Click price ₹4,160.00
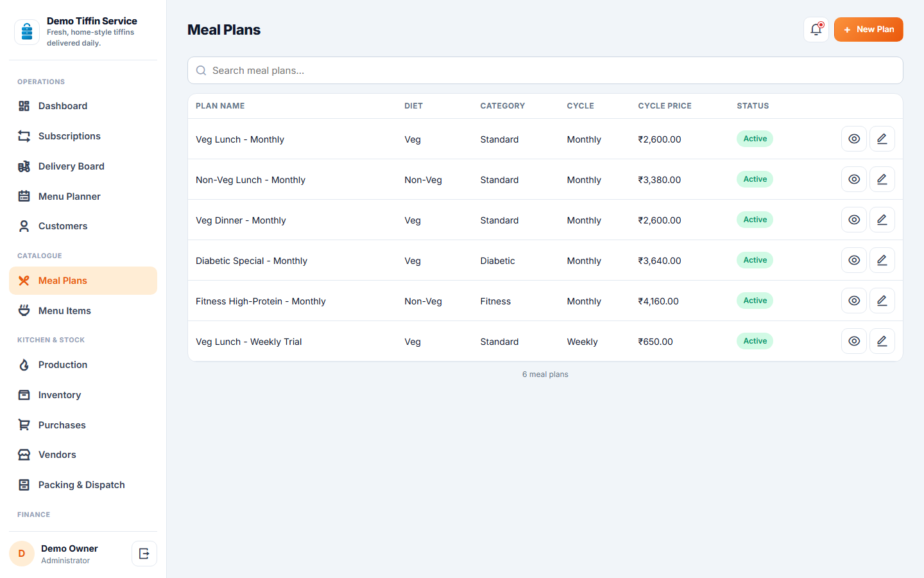Image resolution: width=924 pixels, height=578 pixels. (658, 301)
